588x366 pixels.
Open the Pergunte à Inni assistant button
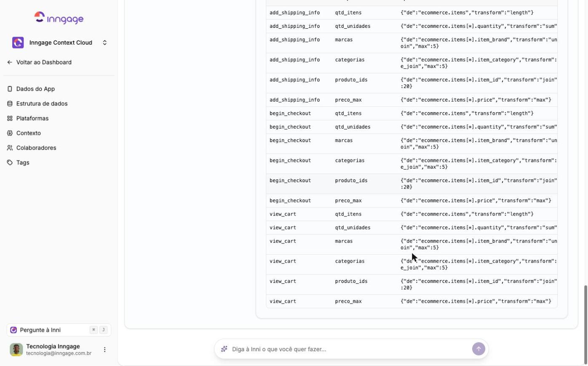[59, 330]
